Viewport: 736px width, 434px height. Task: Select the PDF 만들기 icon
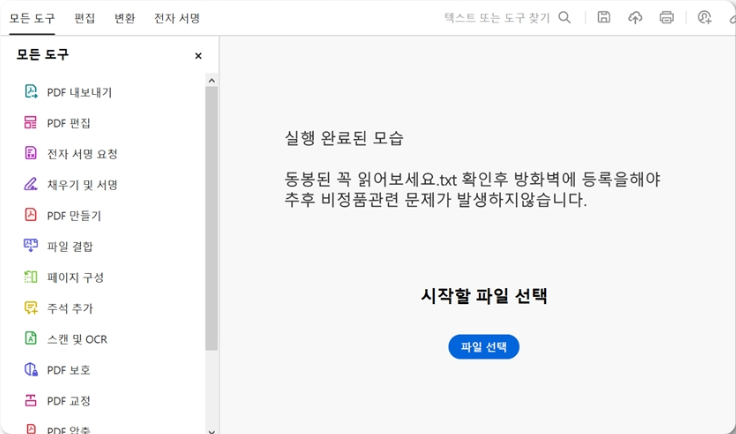pyautogui.click(x=30, y=216)
